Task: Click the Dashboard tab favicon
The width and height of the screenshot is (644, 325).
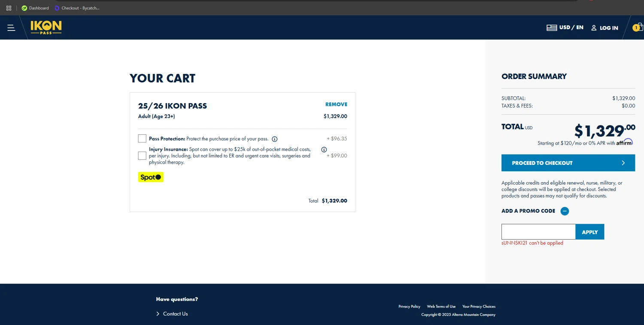Action: 24,8
